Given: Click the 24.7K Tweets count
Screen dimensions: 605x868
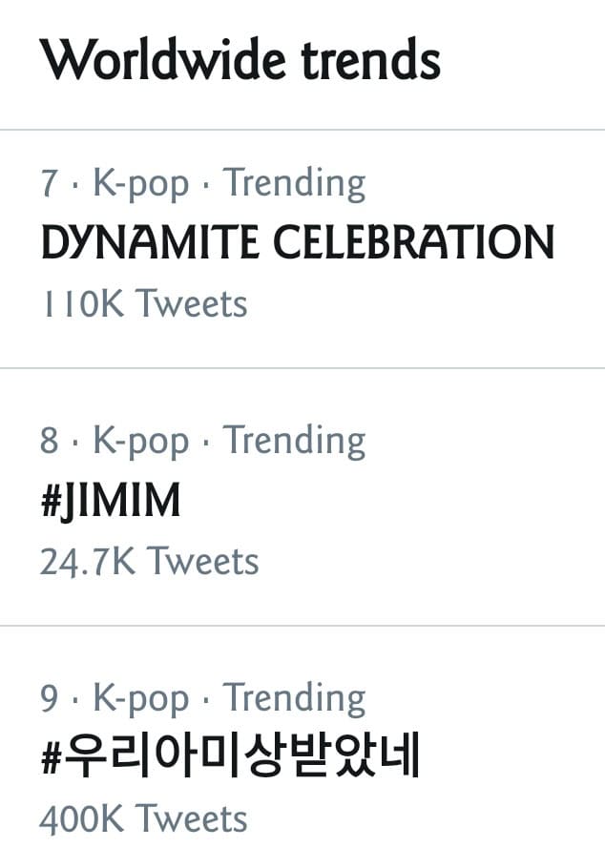Looking at the screenshot, I should (x=149, y=561).
